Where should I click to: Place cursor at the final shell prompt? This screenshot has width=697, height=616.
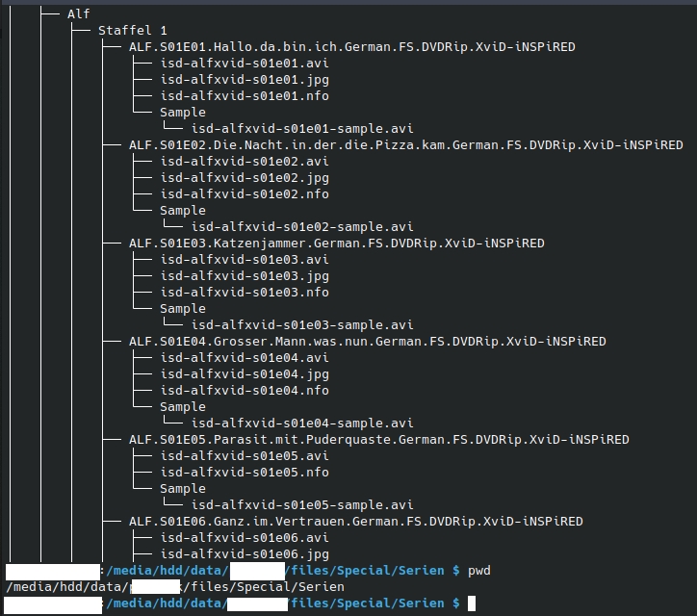pos(472,603)
